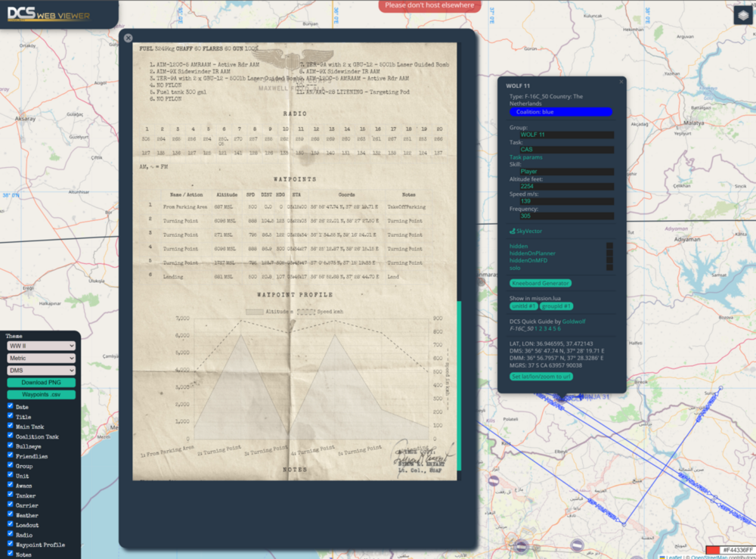Click the DCS Web Viewer logo

pyautogui.click(x=48, y=14)
